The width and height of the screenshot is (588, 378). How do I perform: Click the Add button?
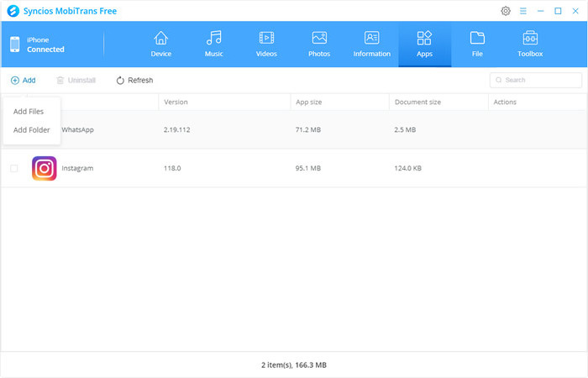coord(24,81)
